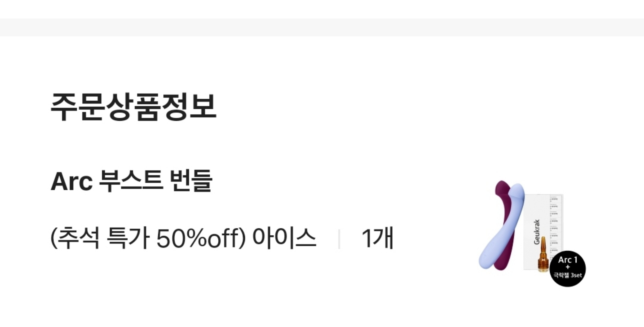Click the "Geukrak" label on the box
Viewport: 644px width, 327px height.
(537, 232)
